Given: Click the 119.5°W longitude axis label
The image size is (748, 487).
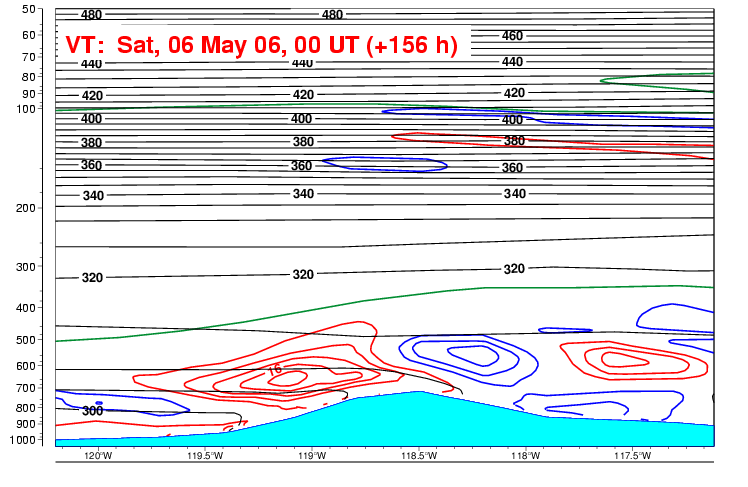Looking at the screenshot, I should click(x=205, y=456).
